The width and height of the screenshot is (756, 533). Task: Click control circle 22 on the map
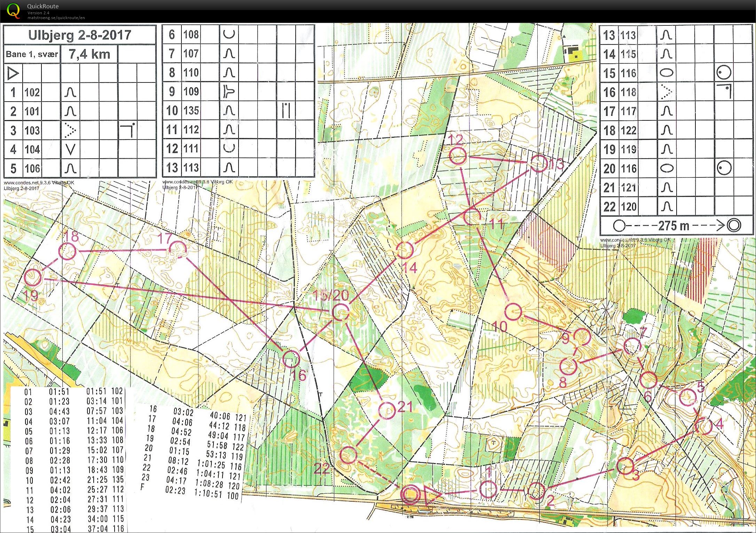pyautogui.click(x=348, y=455)
